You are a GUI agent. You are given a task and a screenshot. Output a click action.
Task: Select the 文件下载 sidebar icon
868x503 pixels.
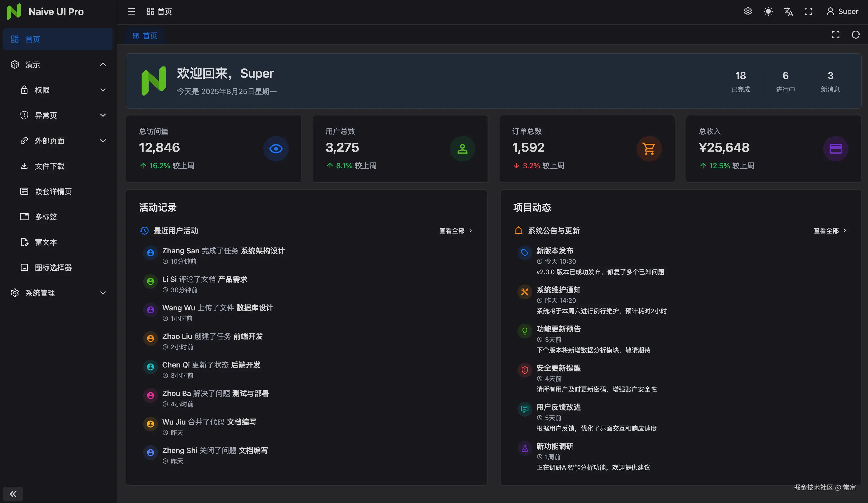click(24, 166)
